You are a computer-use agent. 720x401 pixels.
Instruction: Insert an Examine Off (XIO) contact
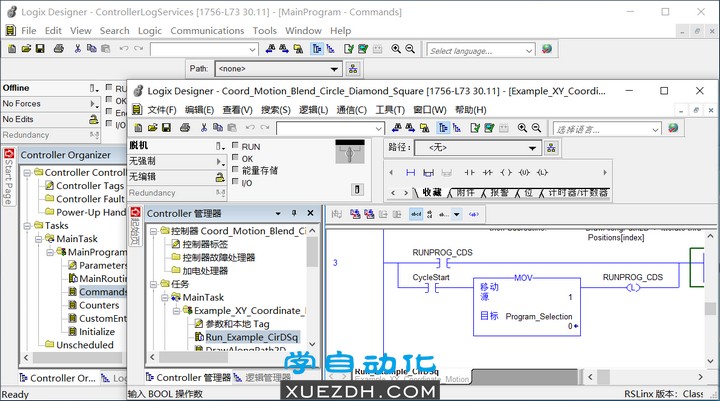(488, 173)
